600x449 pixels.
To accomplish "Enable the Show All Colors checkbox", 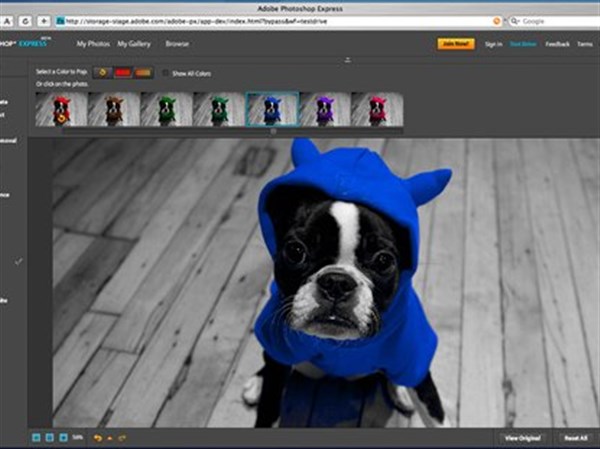I will (x=166, y=72).
